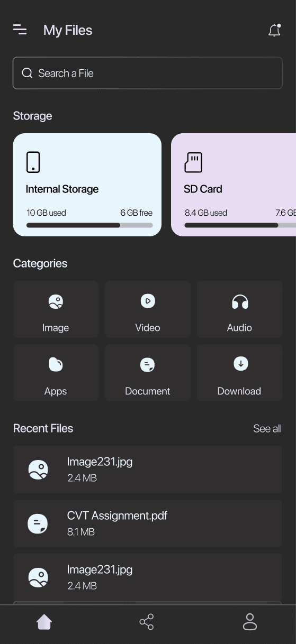Open the first Image231.jpg recent file
Screen dimensions: 296x644
(x=148, y=470)
